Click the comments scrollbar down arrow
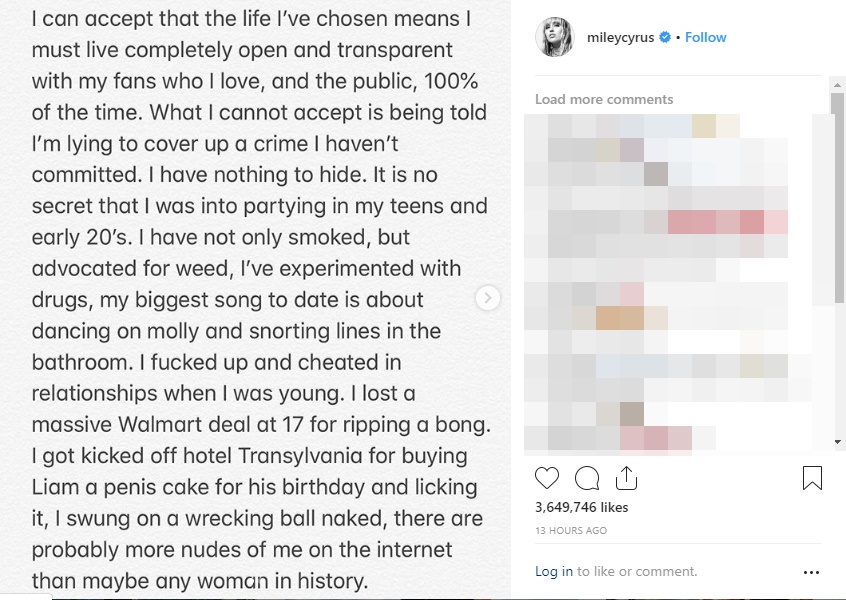 838,442
